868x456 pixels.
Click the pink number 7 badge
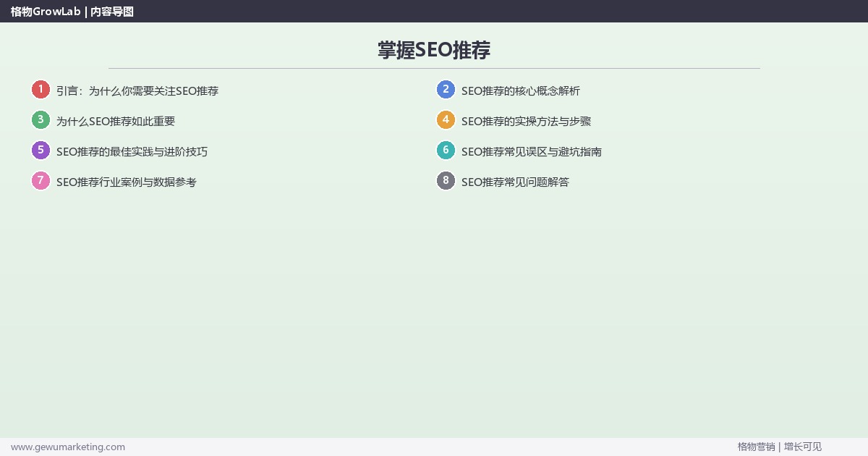[x=41, y=181]
